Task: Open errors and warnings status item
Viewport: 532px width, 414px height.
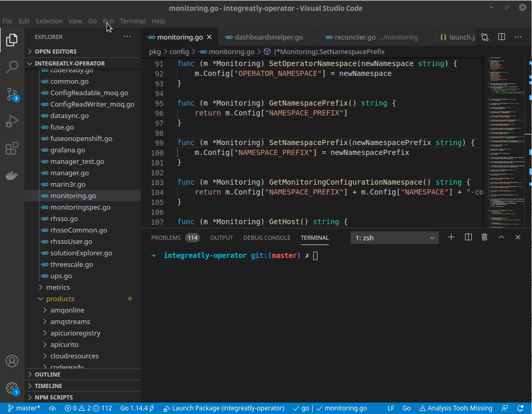Action: pyautogui.click(x=88, y=408)
